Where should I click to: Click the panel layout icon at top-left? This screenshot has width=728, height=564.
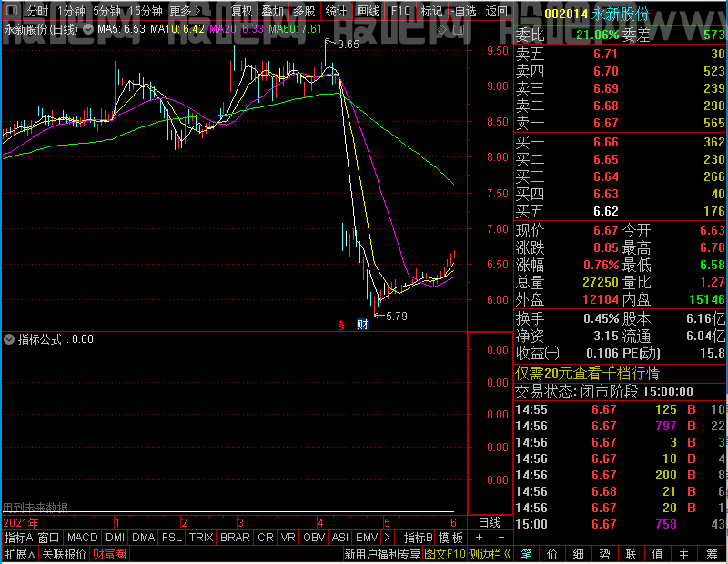coord(13,10)
